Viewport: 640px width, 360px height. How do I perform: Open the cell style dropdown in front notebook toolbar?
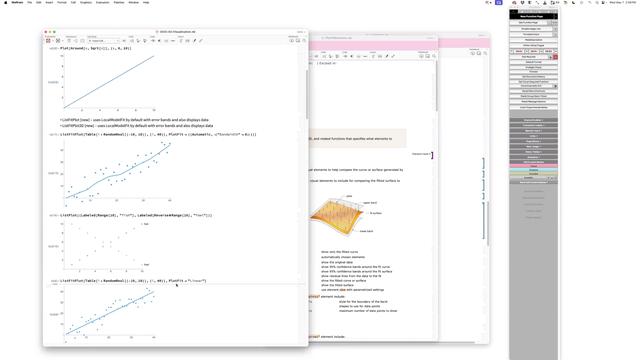click(x=104, y=41)
